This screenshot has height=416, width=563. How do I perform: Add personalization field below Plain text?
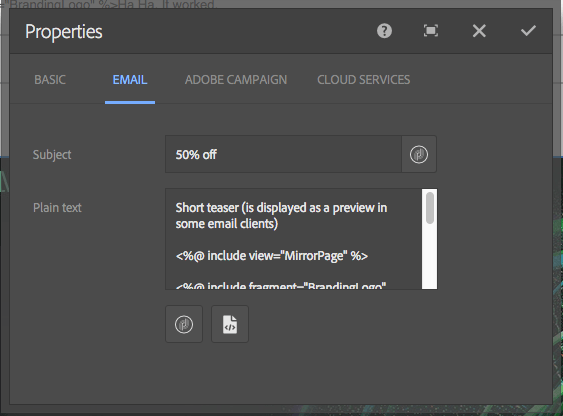point(184,324)
